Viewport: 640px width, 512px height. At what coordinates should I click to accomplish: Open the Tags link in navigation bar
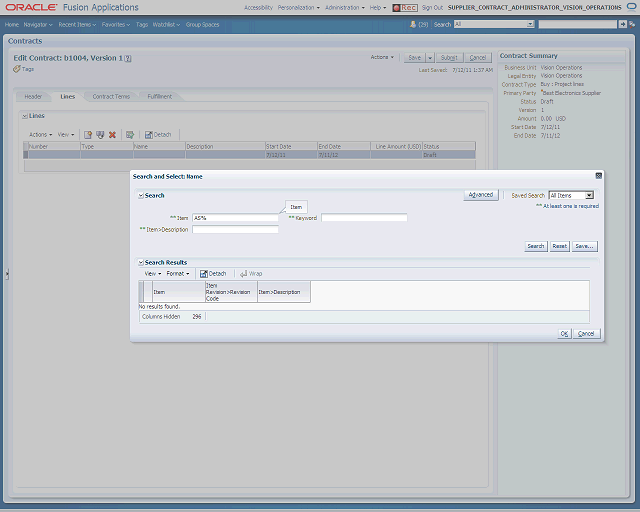tap(142, 24)
